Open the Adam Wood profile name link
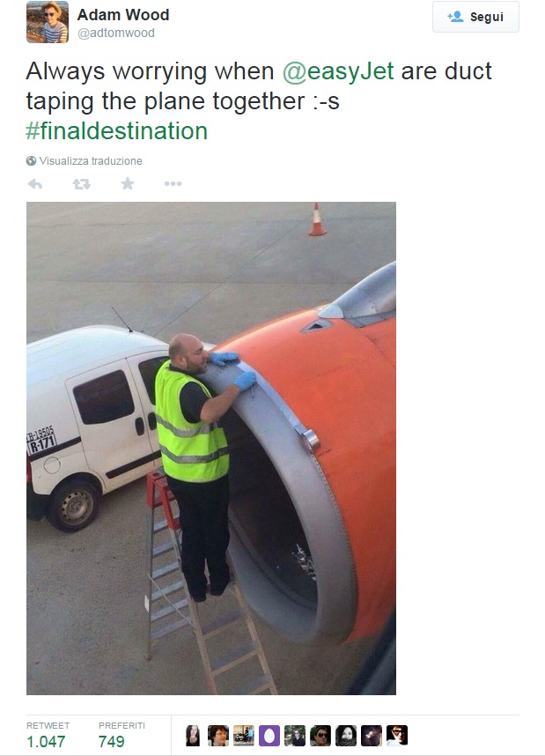The image size is (545, 756). (x=123, y=15)
